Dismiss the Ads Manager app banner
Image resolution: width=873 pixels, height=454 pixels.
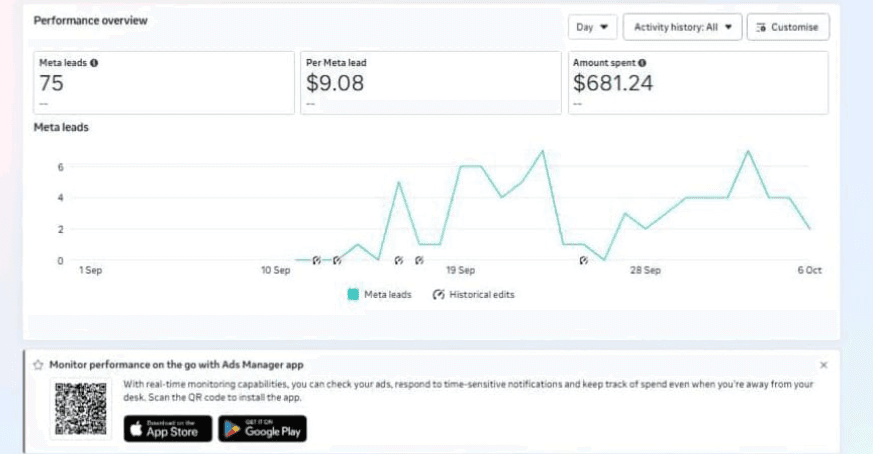pyautogui.click(x=823, y=365)
